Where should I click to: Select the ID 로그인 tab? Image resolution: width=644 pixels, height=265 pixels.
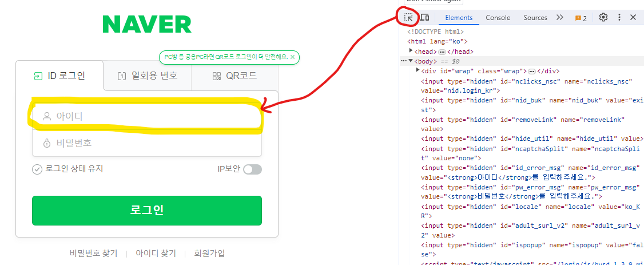(59, 76)
